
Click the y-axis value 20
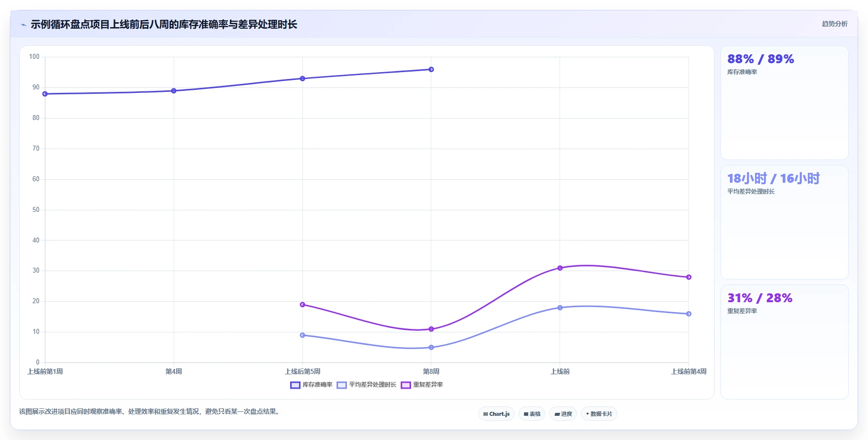(x=36, y=301)
